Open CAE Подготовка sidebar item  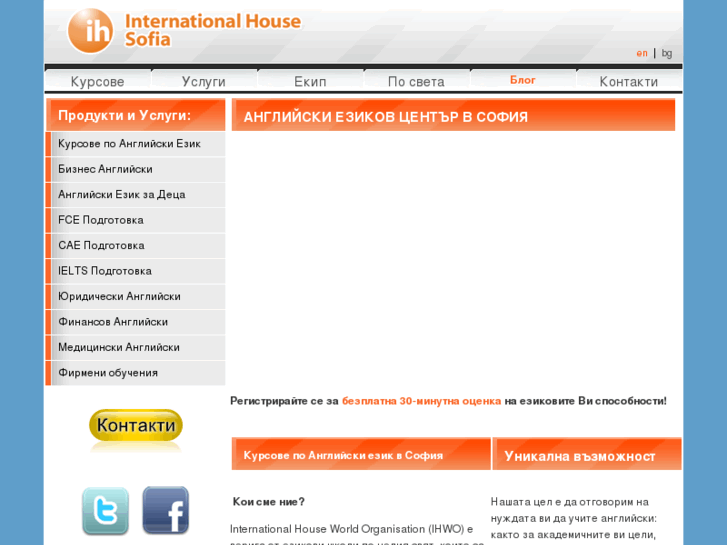coord(135,246)
